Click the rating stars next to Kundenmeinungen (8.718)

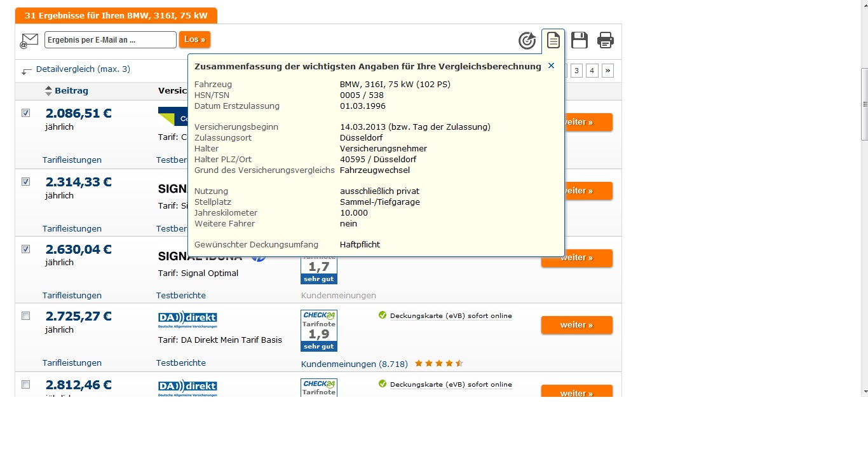(439, 364)
